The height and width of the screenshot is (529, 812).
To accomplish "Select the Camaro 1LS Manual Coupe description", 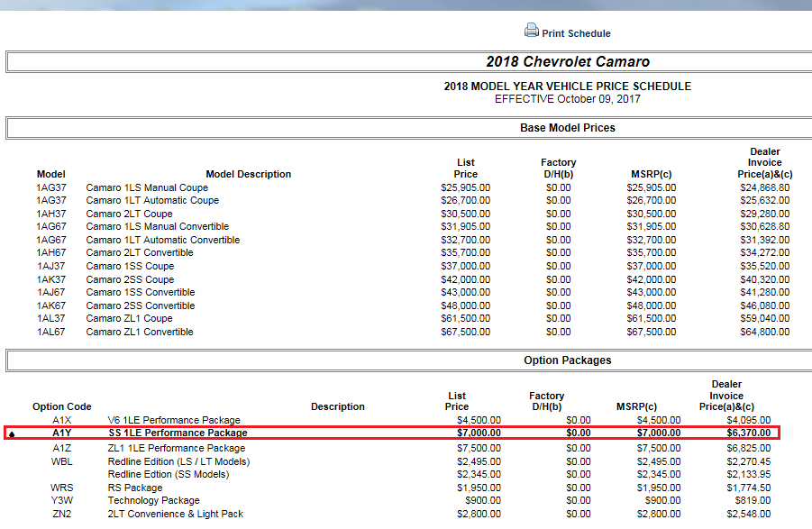I will (x=147, y=187).
